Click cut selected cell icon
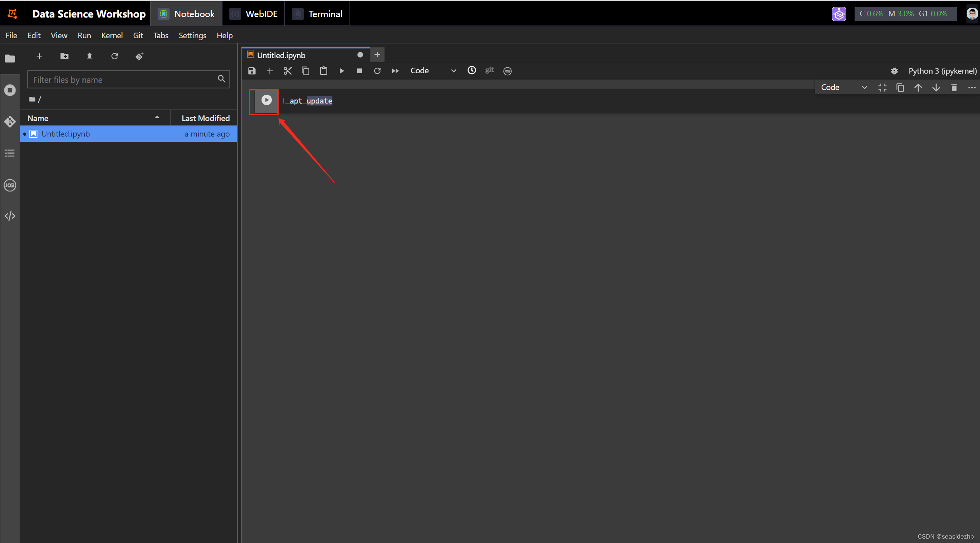980x543 pixels. [287, 70]
